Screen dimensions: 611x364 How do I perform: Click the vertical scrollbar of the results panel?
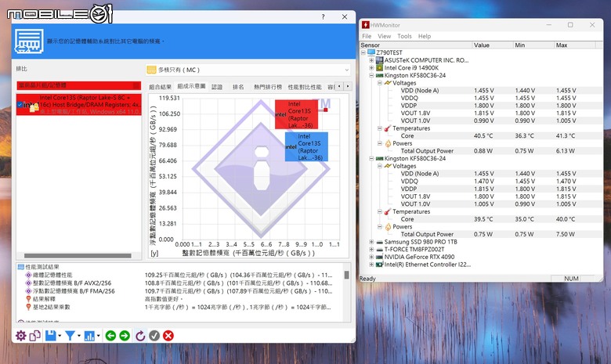point(346,276)
